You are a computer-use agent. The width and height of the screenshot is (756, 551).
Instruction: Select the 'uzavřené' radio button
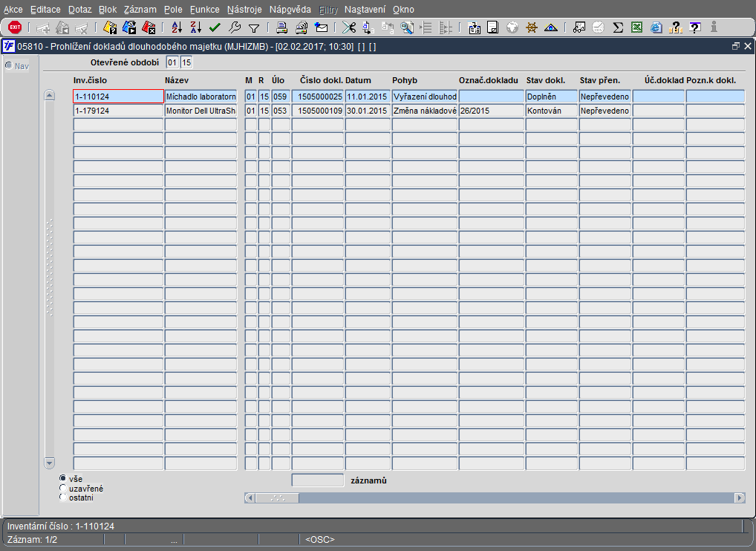point(62,488)
